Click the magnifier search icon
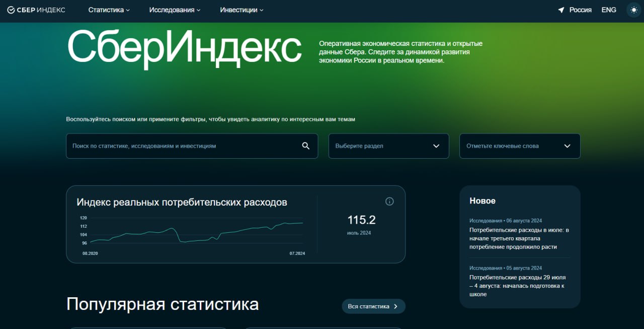Image resolution: width=644 pixels, height=329 pixels. pos(305,146)
